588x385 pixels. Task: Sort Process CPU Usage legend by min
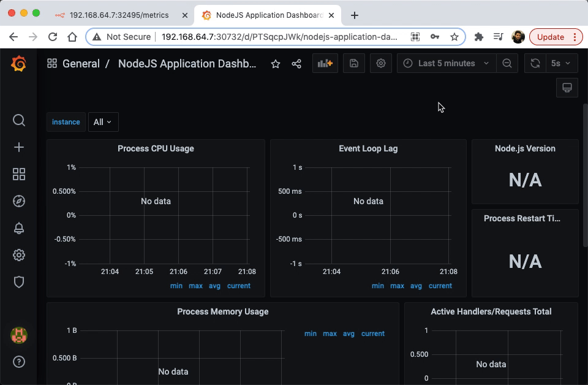click(x=176, y=286)
